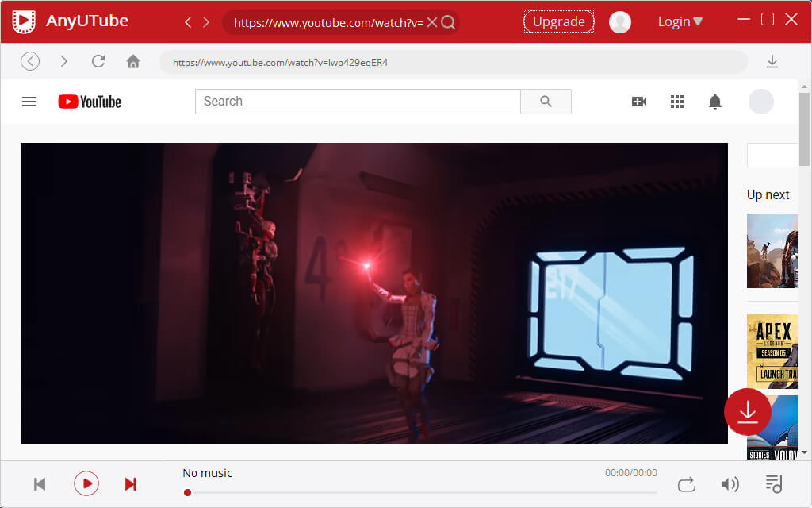This screenshot has width=812, height=508.
Task: Clear the title bar URL with the X
Action: pyautogui.click(x=432, y=22)
